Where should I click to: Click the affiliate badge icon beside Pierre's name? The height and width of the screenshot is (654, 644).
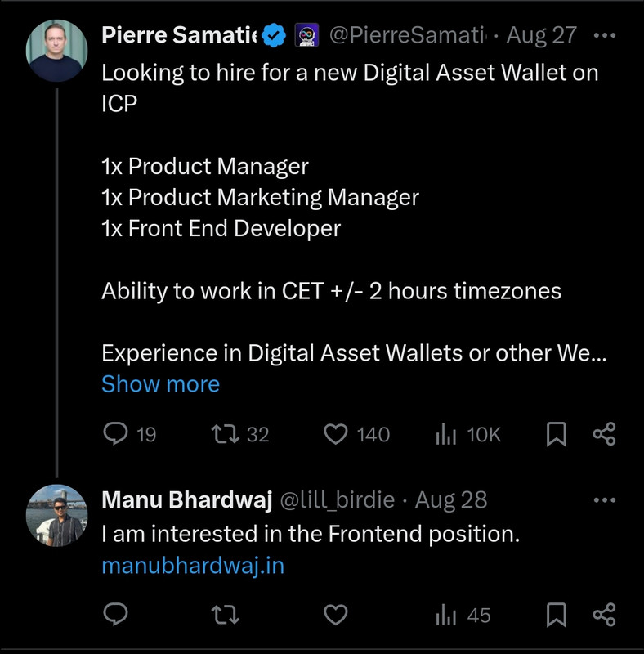tap(306, 36)
